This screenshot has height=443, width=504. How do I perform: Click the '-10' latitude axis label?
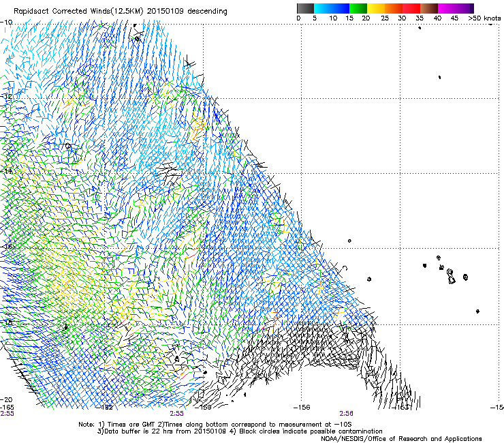[x=6, y=22]
